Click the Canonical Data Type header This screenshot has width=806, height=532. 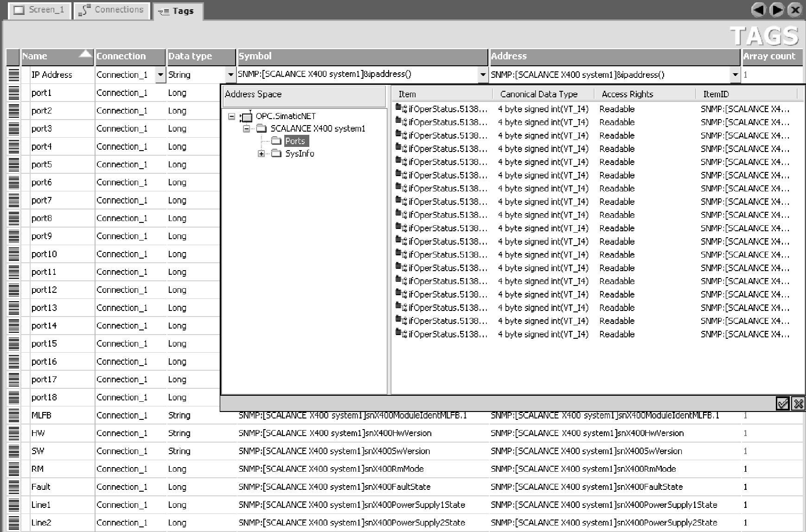tap(544, 94)
